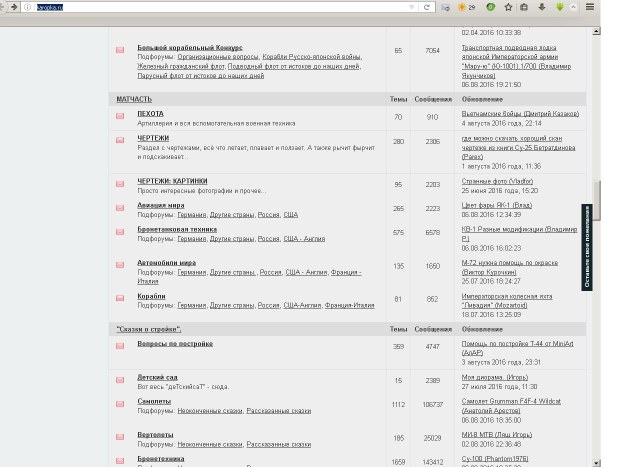Open Бронетанковая техника forum
The height and width of the screenshot is (467, 640).
[x=176, y=229]
